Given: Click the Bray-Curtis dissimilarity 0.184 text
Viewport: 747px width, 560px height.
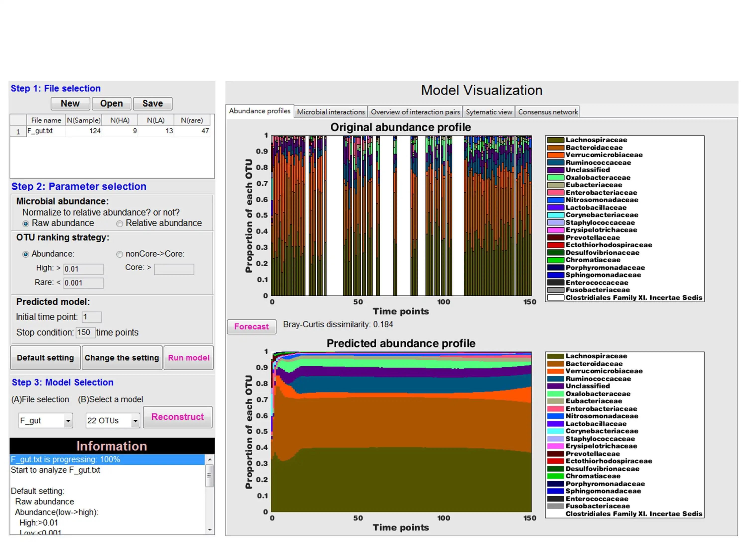Looking at the screenshot, I should pyautogui.click(x=338, y=325).
